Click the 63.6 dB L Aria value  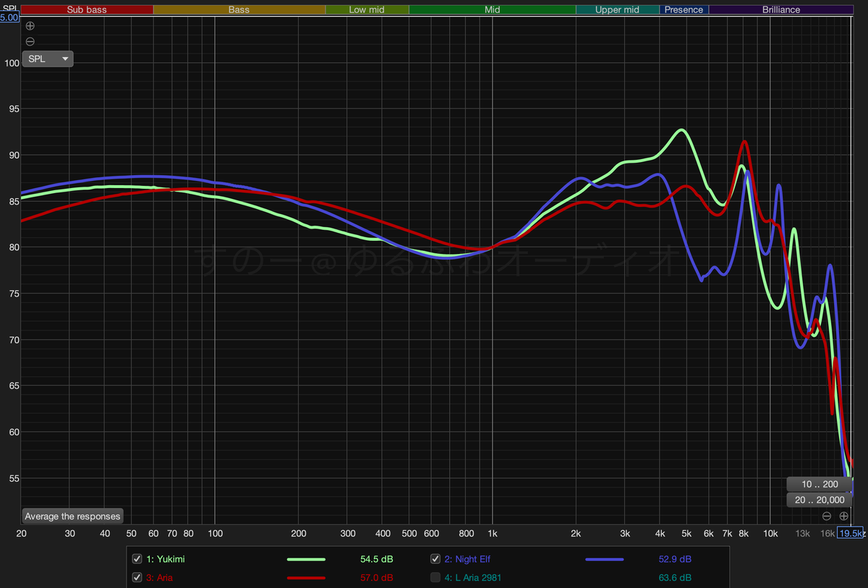coord(674,577)
